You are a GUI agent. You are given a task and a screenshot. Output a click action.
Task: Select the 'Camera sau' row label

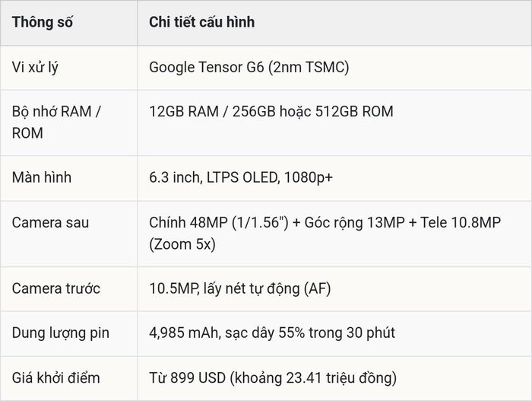pyautogui.click(x=50, y=223)
